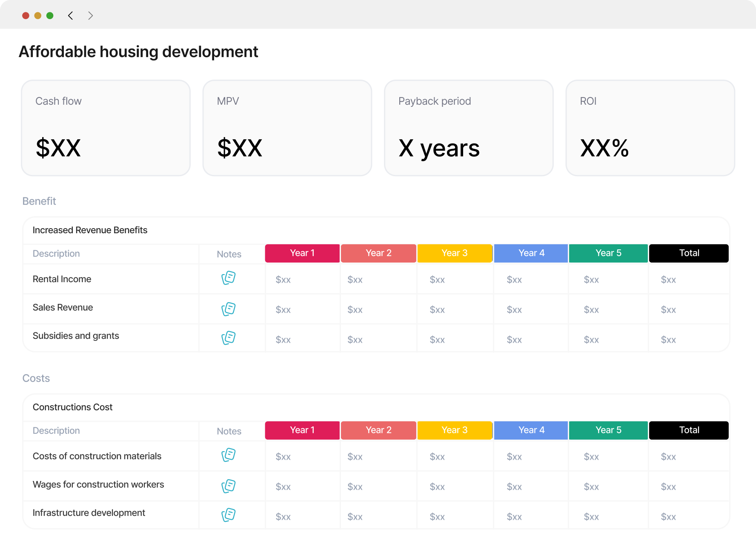Select the red Year 1 header in Benefit table
Image resolution: width=756 pixels, height=555 pixels.
tap(302, 253)
